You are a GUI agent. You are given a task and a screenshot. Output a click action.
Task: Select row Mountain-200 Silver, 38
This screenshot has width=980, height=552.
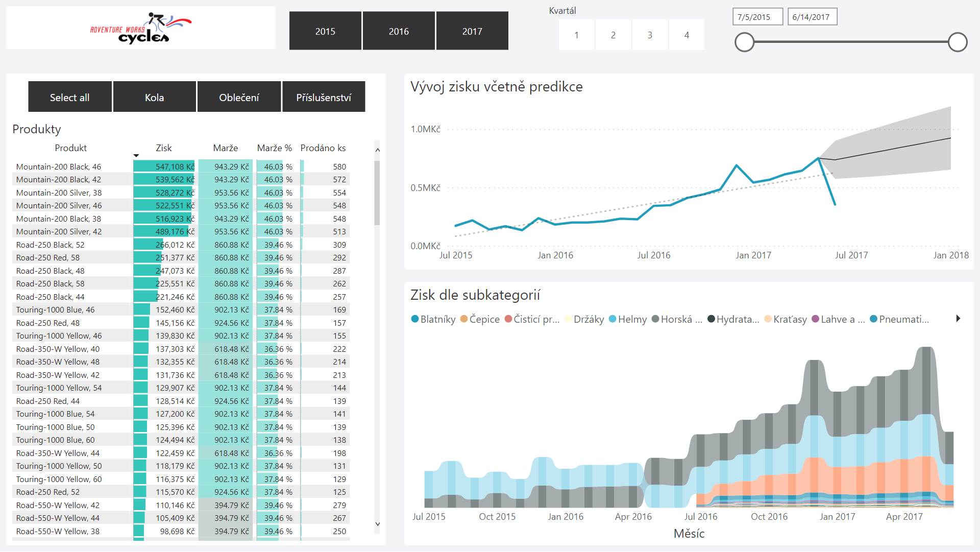(181, 193)
